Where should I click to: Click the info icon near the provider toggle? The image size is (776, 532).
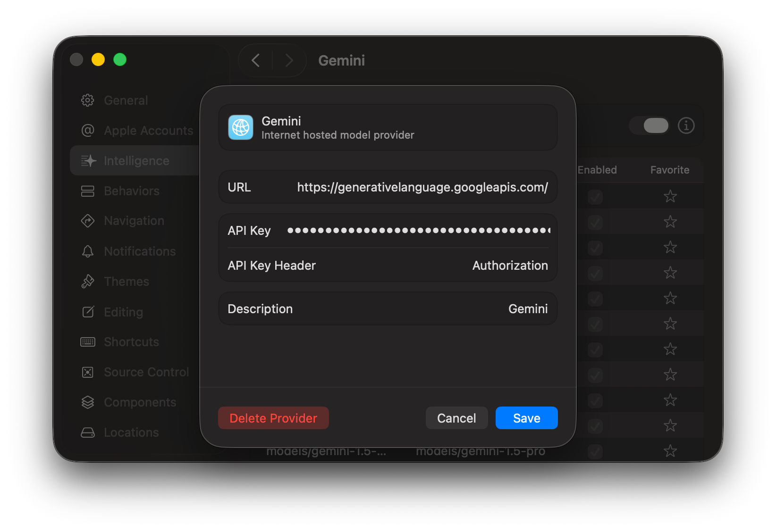pyautogui.click(x=686, y=125)
